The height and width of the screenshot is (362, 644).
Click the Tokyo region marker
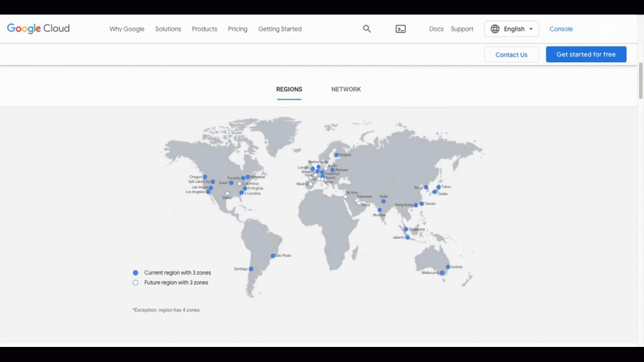438,187
